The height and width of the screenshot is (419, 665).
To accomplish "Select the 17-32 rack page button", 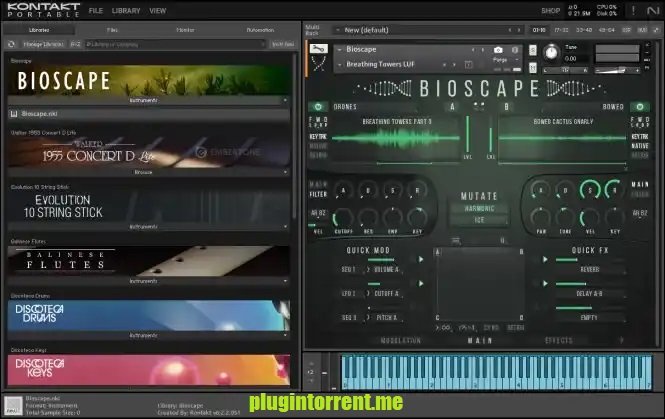I will 561,30.
